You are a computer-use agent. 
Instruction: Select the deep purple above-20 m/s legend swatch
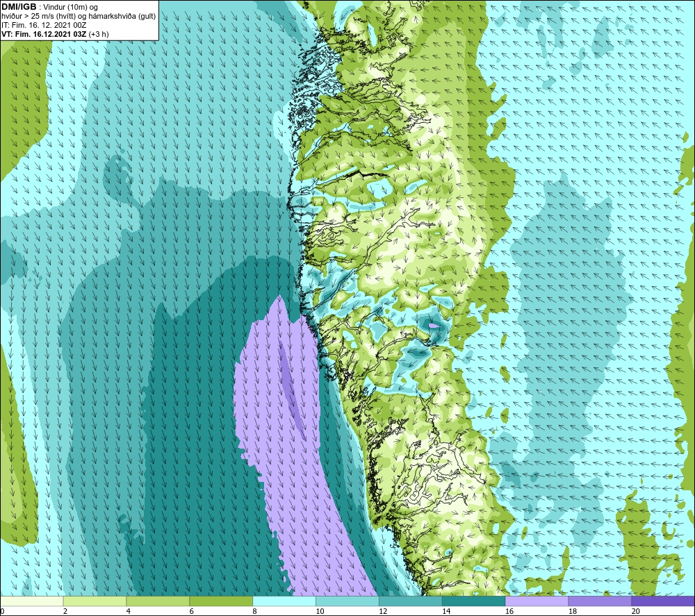[663, 601]
